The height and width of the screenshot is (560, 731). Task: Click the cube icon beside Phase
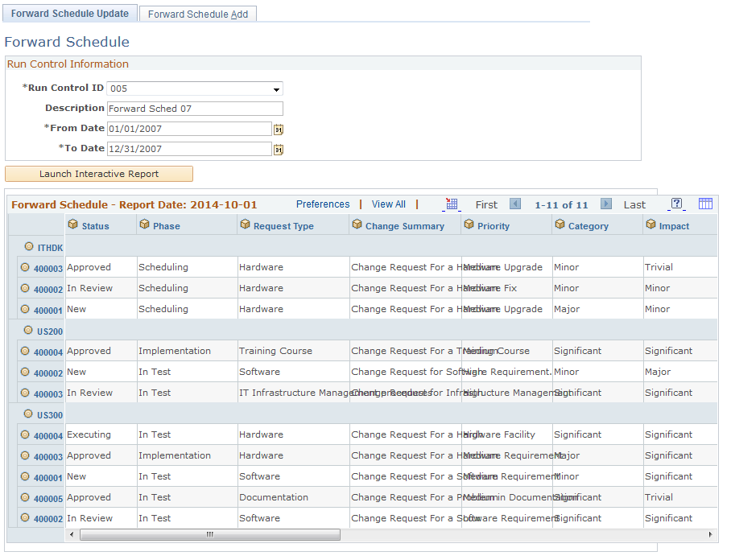point(145,224)
